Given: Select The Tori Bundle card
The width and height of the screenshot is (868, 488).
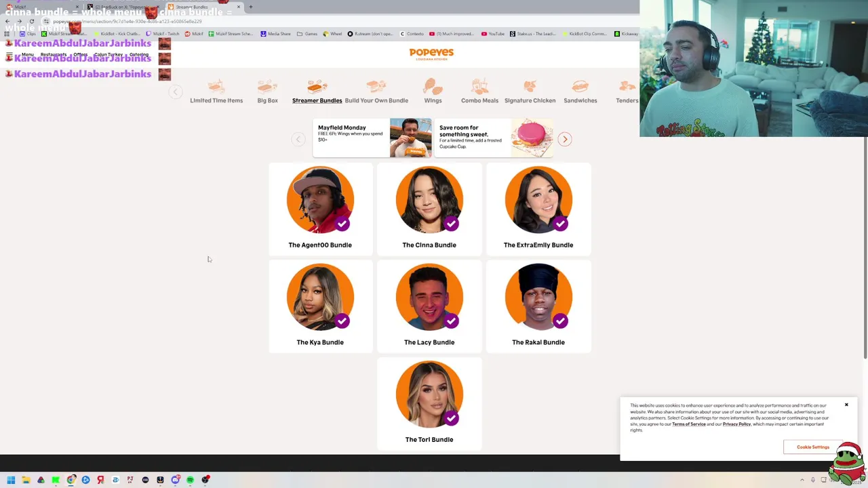Looking at the screenshot, I should tap(429, 403).
